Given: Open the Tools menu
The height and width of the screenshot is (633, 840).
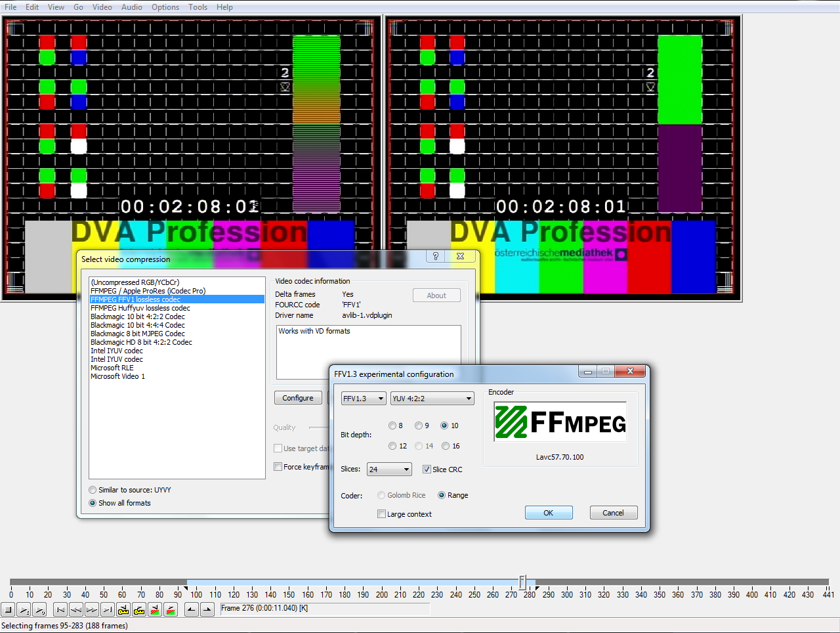Looking at the screenshot, I should [198, 7].
